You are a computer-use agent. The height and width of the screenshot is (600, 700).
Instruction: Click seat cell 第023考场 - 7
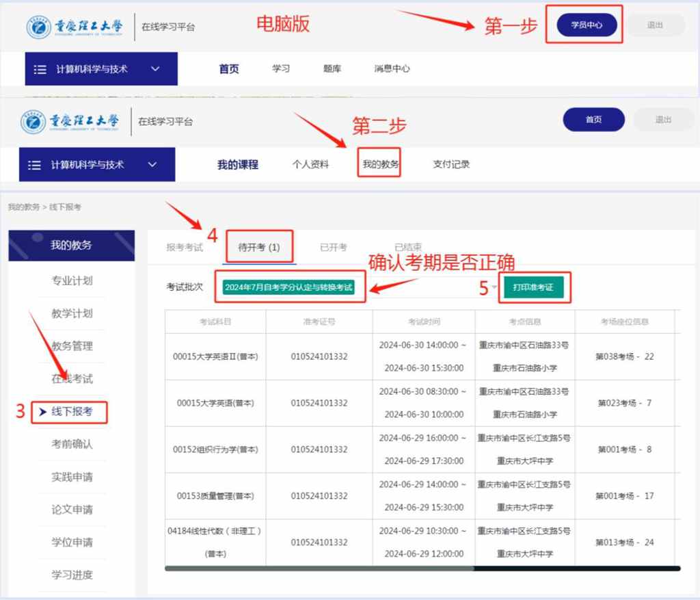(x=625, y=403)
